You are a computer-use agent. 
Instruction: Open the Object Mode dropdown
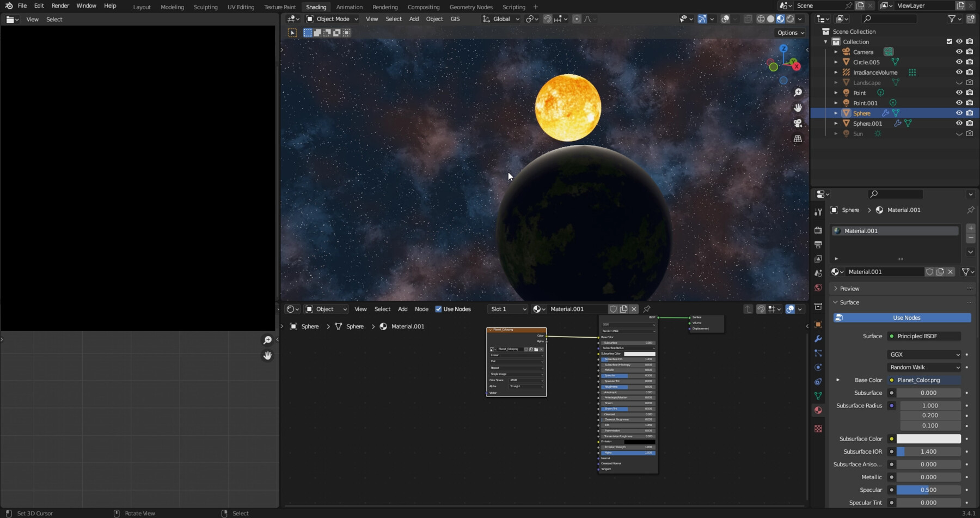(332, 19)
